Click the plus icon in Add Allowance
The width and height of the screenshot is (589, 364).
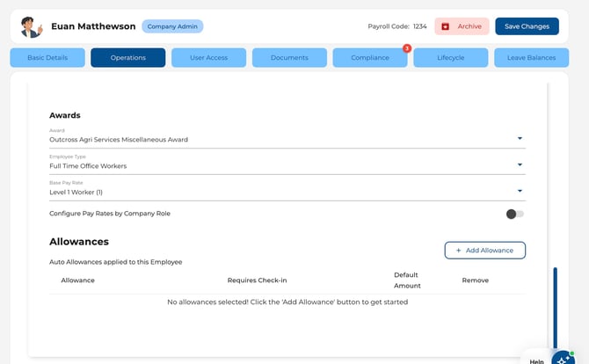(x=458, y=251)
